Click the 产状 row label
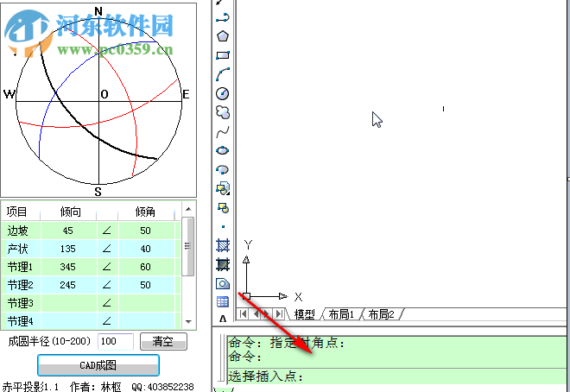Screen dimensions: 570x392 [21, 249]
